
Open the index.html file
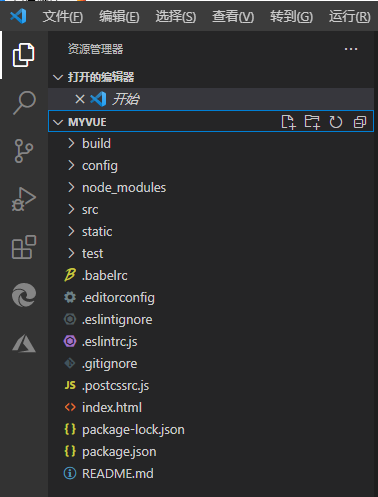click(x=211, y=407)
